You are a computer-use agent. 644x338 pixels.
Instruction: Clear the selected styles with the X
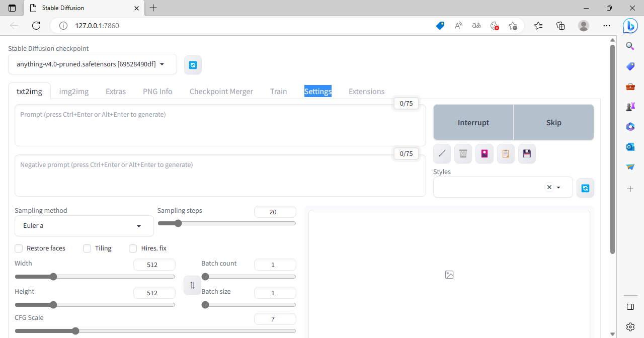click(549, 187)
